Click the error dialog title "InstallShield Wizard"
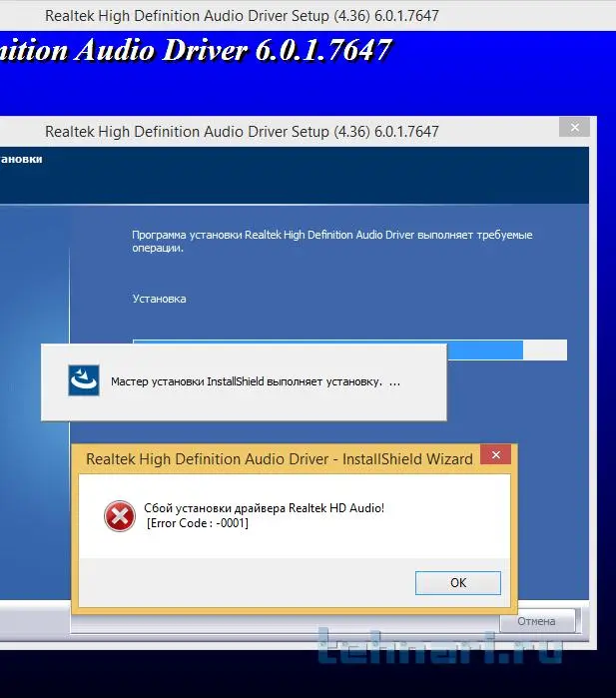This screenshot has width=616, height=698. (280, 459)
